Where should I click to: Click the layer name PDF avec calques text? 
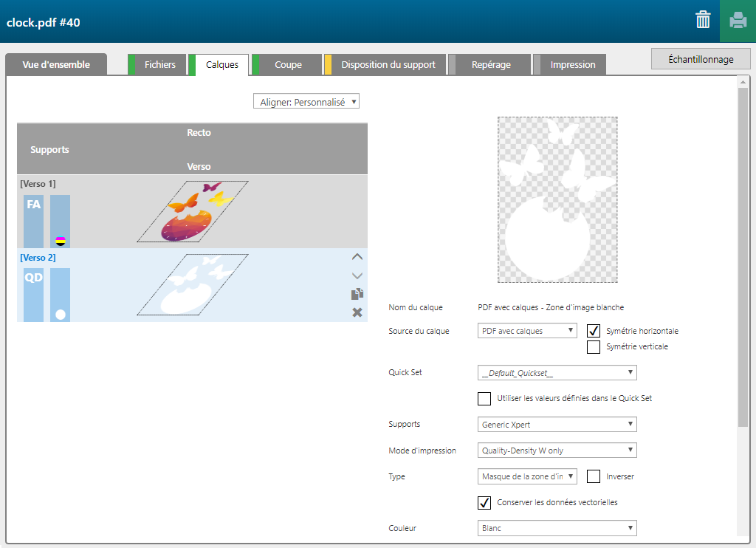[x=551, y=307]
